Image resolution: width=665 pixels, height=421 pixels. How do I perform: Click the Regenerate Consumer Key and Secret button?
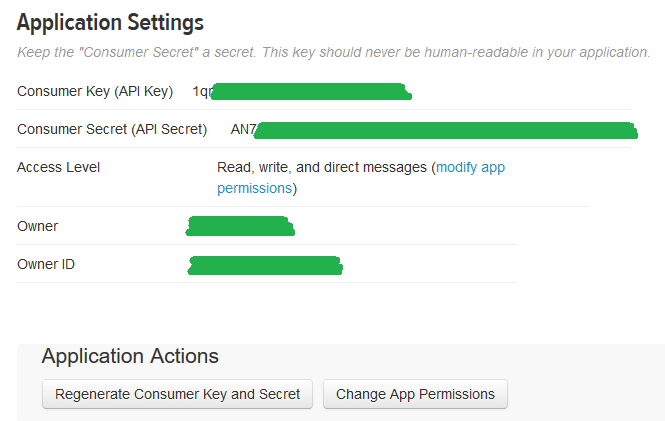[x=178, y=394]
